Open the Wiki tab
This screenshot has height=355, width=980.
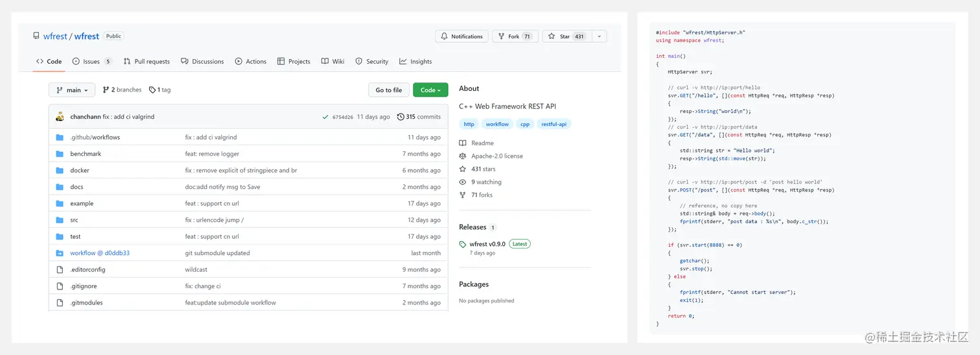pyautogui.click(x=332, y=62)
